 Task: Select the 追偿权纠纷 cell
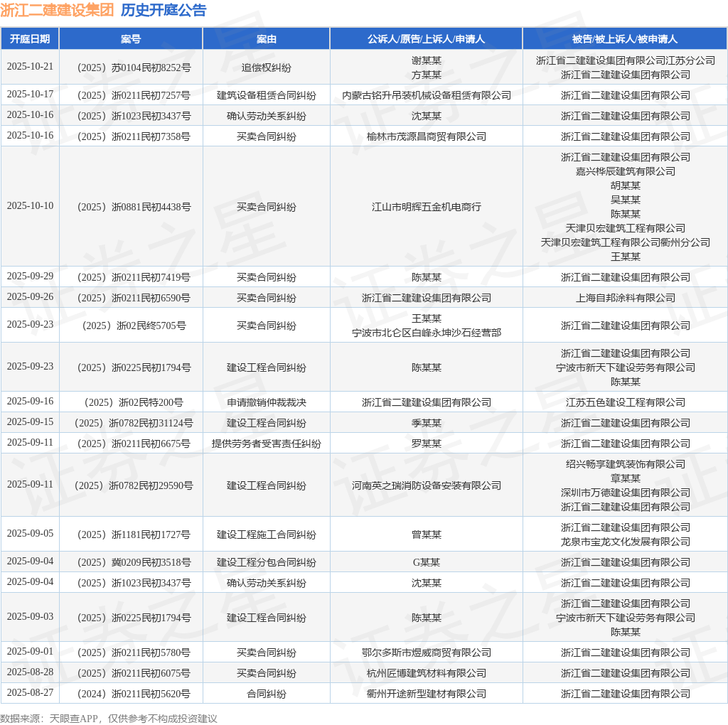(266, 68)
